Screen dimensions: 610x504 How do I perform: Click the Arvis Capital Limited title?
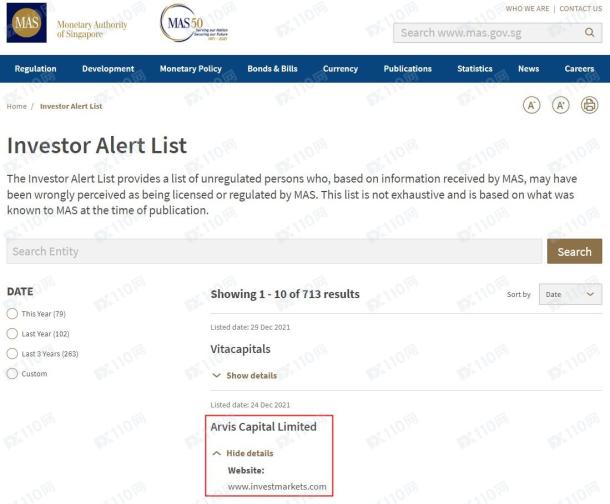pos(263,427)
